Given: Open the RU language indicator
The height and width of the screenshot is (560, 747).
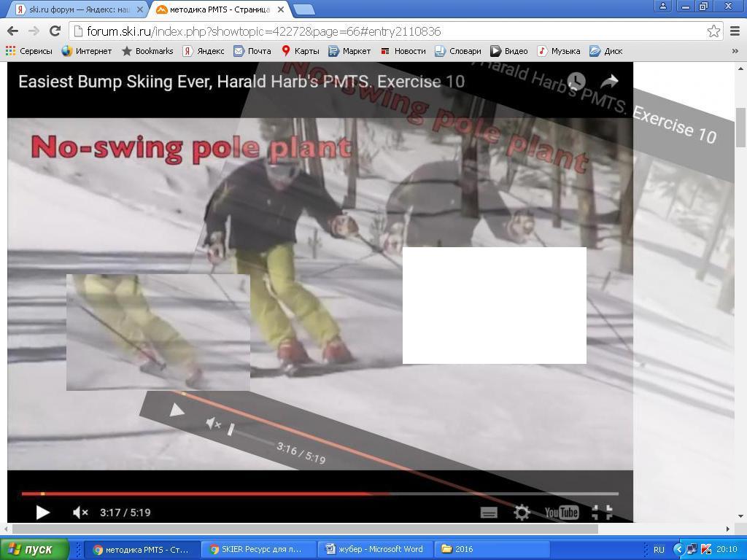Looking at the screenshot, I should point(659,550).
